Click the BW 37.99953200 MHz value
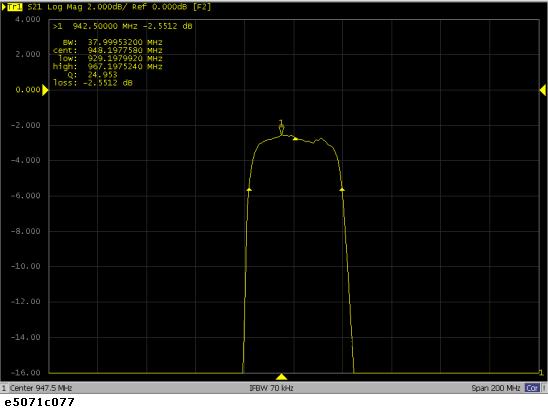Image resolution: width=548 pixels, height=410 pixels. pos(125,42)
